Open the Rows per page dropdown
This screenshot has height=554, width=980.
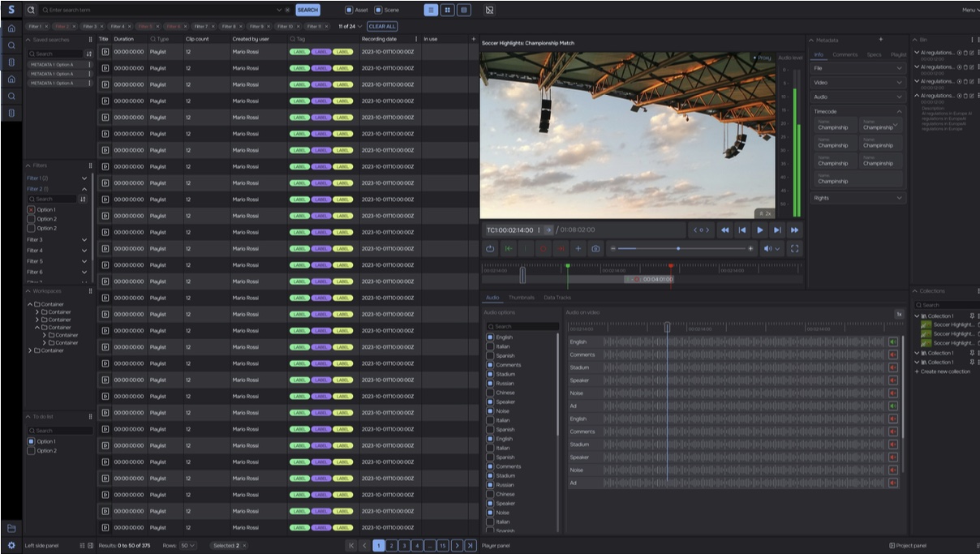[x=187, y=546]
